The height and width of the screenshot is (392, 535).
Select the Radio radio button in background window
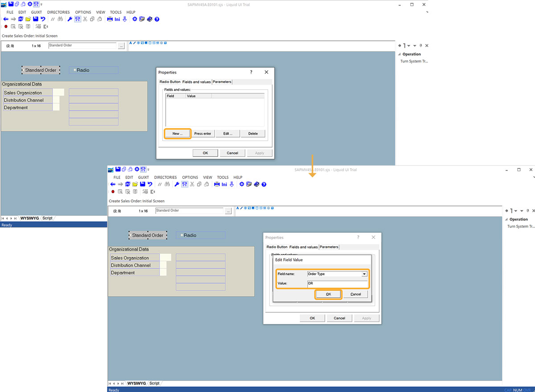pyautogui.click(x=75, y=70)
